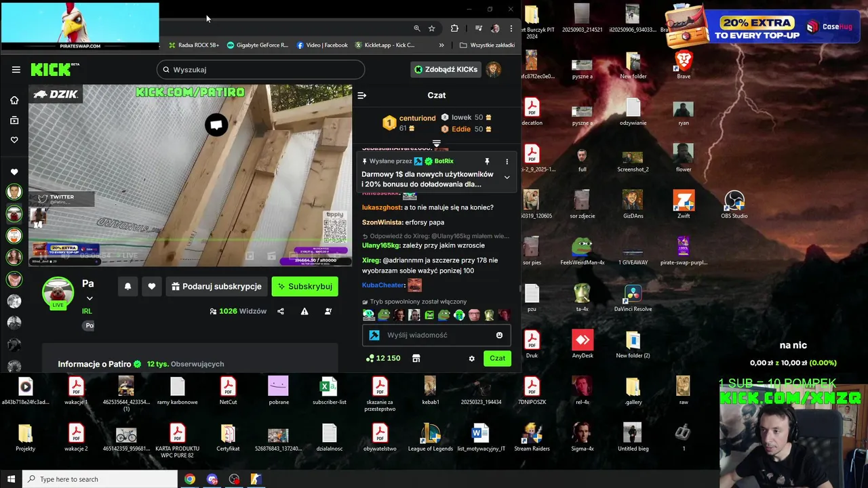
Task: Open League of Legends desktop shortcut
Action: [x=430, y=436]
